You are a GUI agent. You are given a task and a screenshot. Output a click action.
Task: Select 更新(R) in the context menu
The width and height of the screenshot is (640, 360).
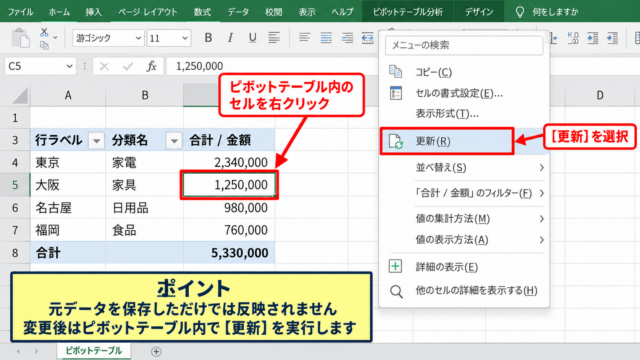click(x=447, y=141)
